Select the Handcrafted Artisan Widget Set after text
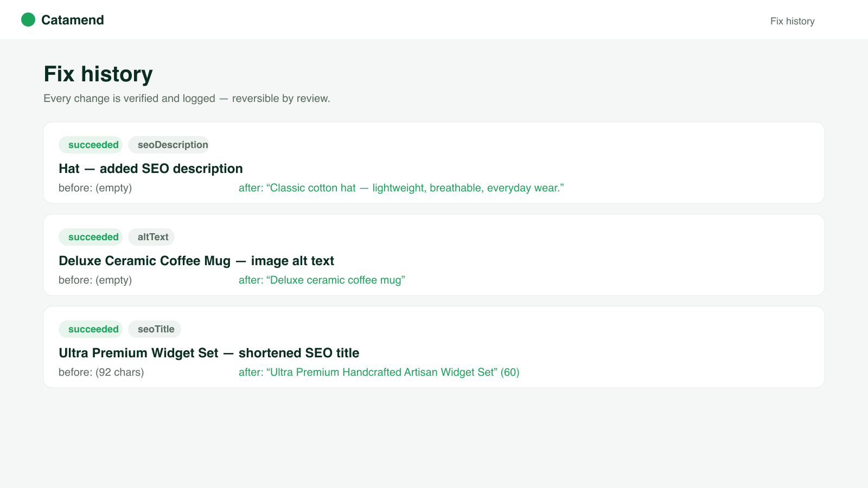Image resolution: width=868 pixels, height=488 pixels. click(379, 372)
